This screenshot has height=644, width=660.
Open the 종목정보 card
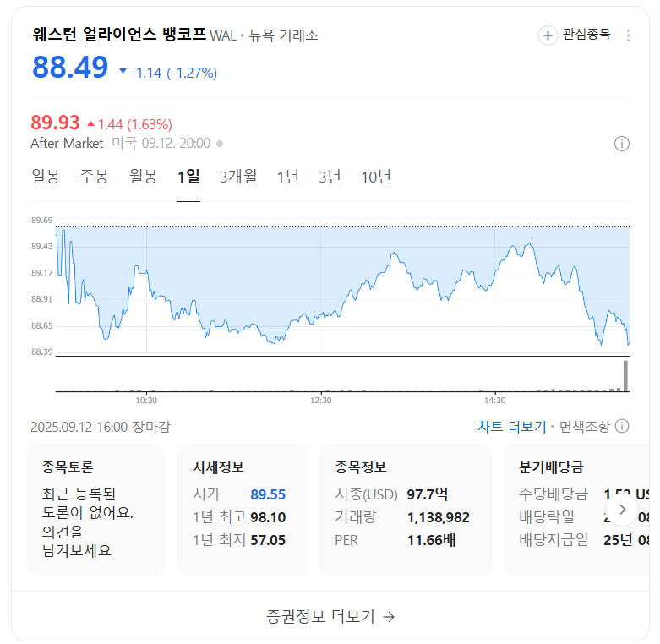[406, 510]
